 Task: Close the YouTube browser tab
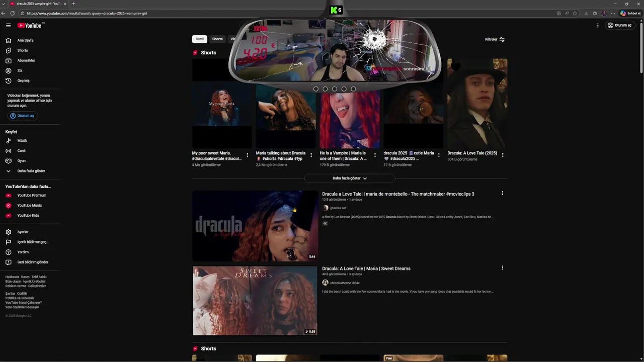pyautogui.click(x=65, y=4)
